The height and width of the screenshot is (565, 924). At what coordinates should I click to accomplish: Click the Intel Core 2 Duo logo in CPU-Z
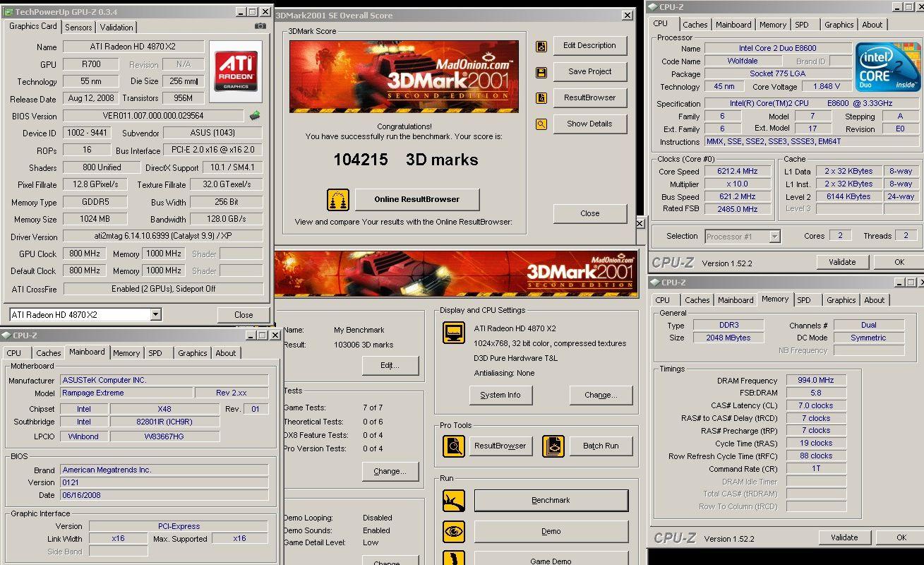(888, 67)
